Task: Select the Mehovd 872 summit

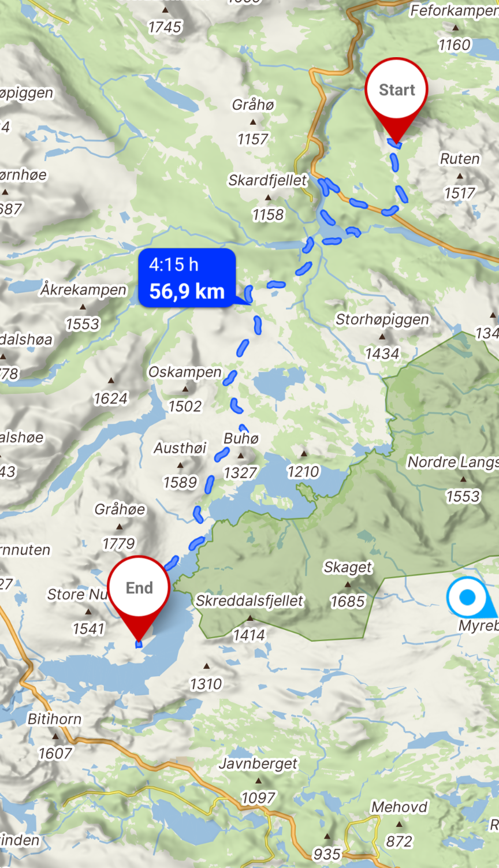Action: [399, 824]
